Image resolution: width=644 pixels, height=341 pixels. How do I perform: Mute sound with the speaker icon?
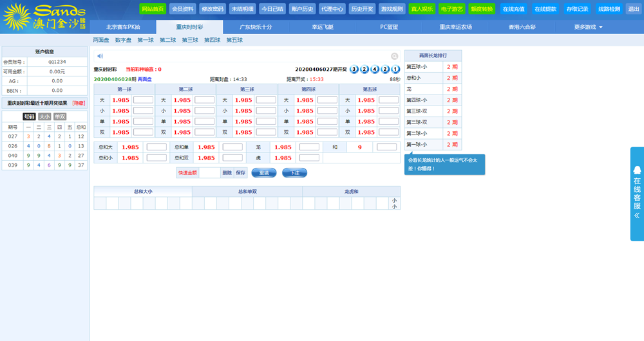(x=100, y=57)
